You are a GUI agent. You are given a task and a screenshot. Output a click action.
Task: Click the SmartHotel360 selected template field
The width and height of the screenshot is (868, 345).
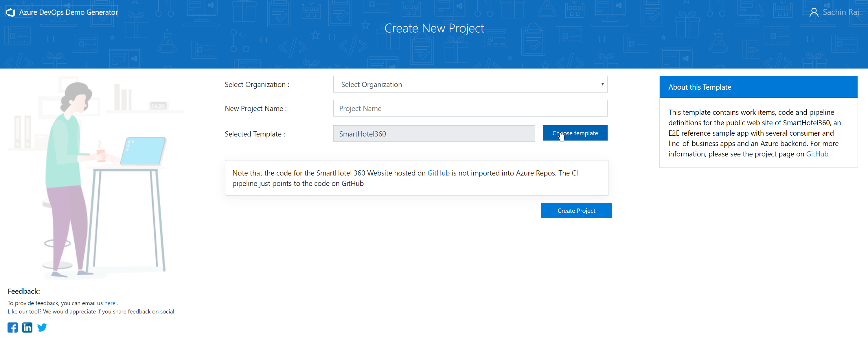coord(434,133)
